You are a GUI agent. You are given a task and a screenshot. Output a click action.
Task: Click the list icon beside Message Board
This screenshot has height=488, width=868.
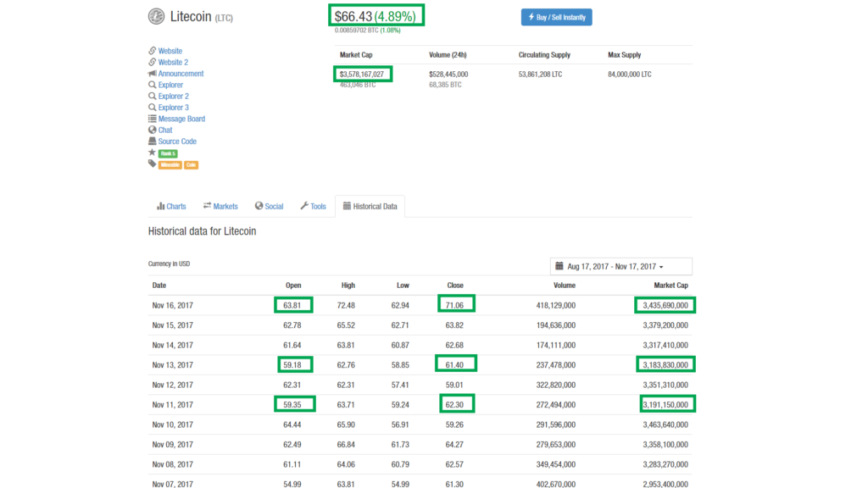click(153, 118)
